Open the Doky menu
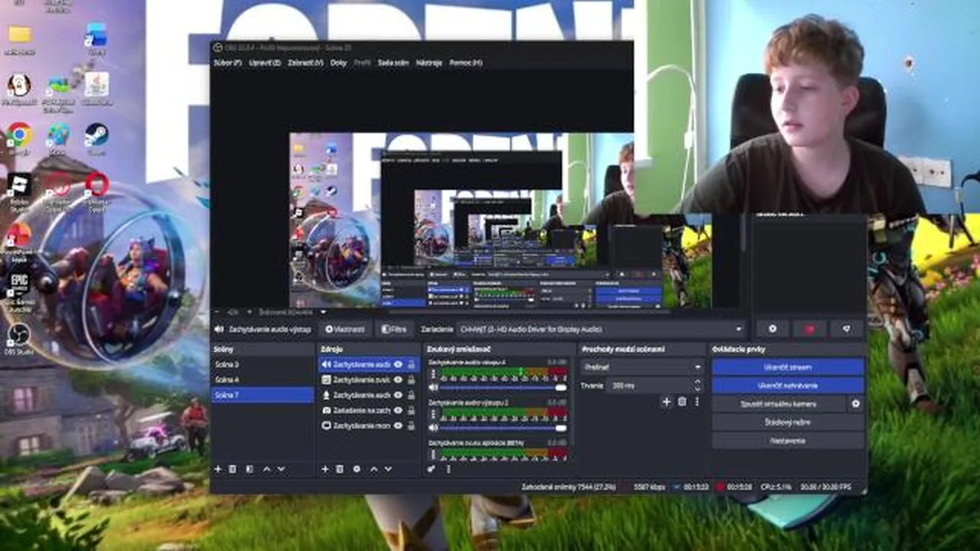The height and width of the screenshot is (551, 980). [338, 63]
